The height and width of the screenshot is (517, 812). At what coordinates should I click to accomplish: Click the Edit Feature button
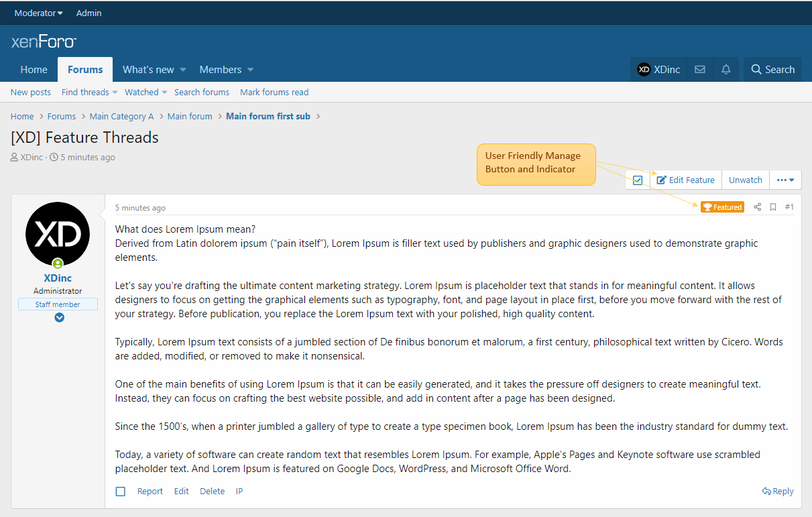click(685, 180)
